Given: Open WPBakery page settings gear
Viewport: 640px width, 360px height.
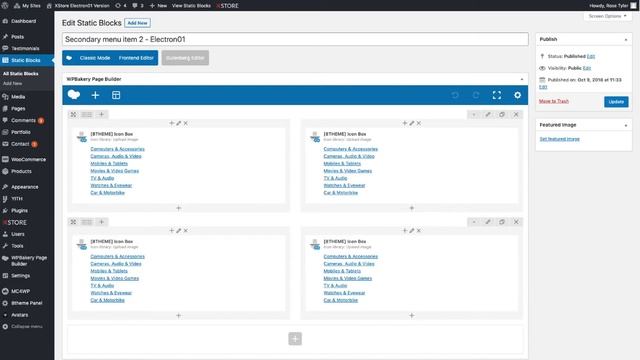Looking at the screenshot, I should point(517,95).
